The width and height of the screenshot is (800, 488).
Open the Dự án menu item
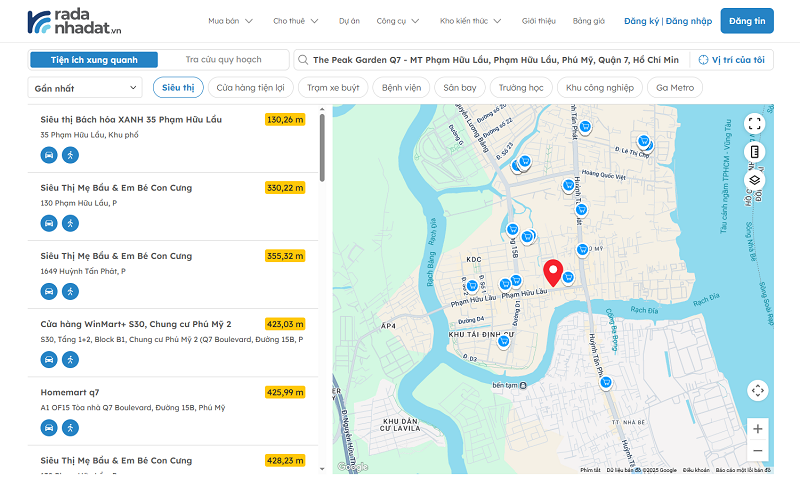(x=349, y=21)
